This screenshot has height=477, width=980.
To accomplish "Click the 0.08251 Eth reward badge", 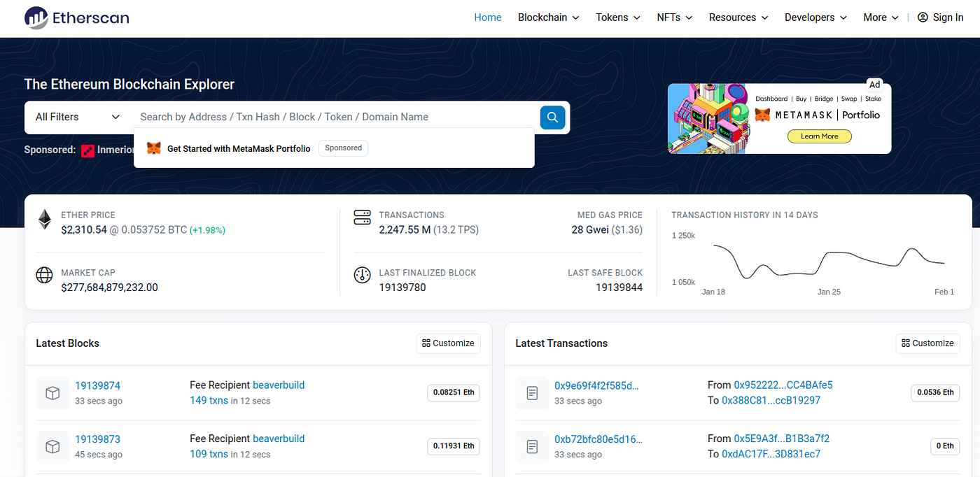I will point(454,392).
